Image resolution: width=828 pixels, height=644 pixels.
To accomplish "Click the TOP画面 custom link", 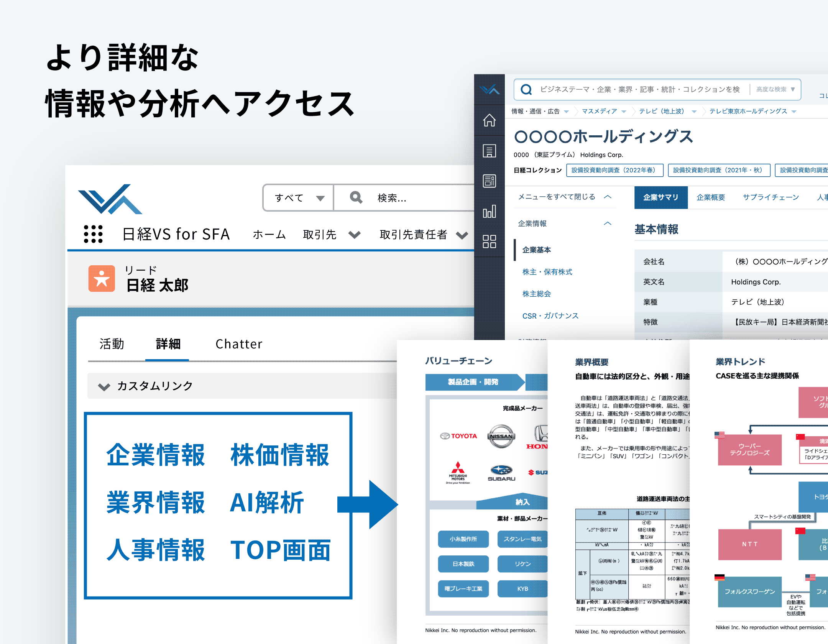I will coord(280,550).
